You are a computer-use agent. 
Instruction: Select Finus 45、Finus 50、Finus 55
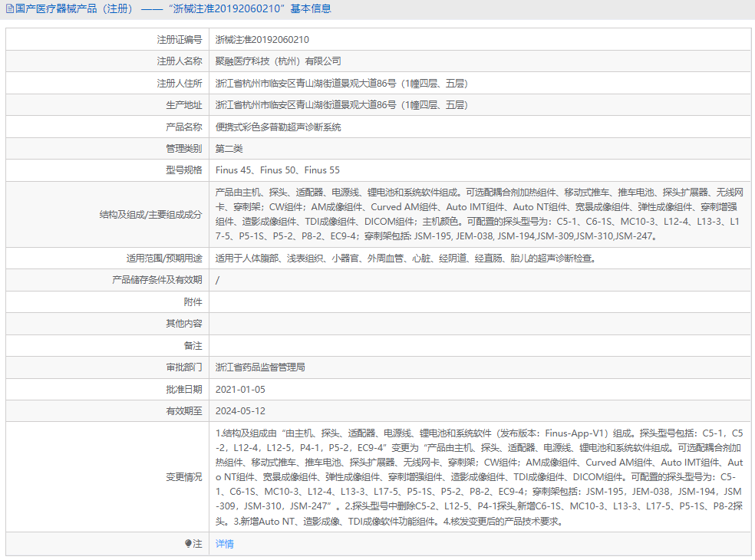click(277, 170)
